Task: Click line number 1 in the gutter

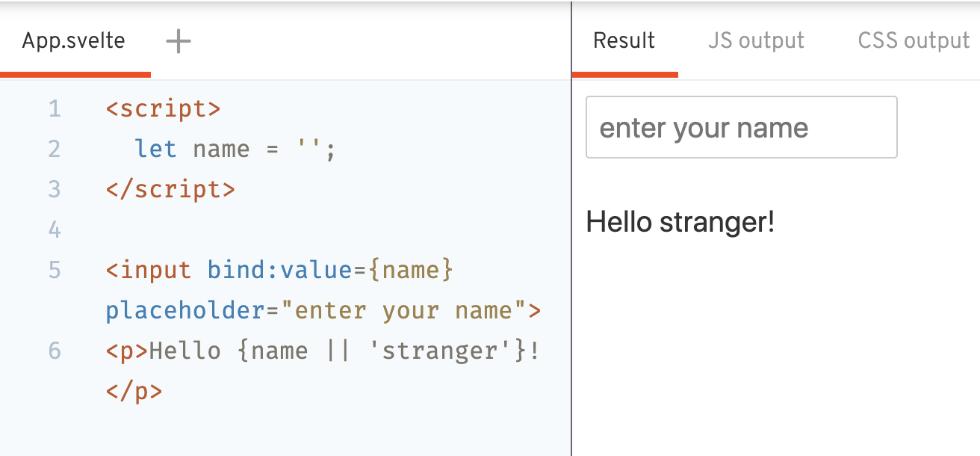Action: point(54,109)
